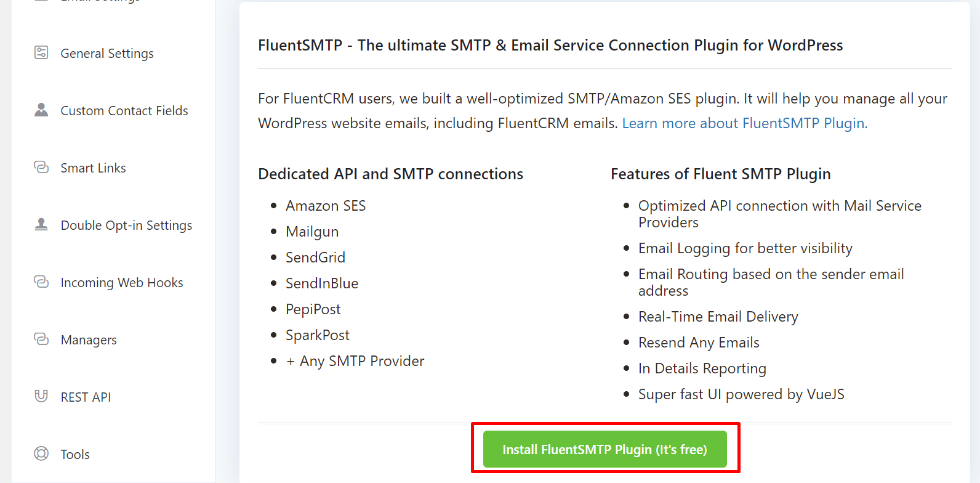
Task: Select Managers in the sidebar
Action: click(x=89, y=339)
